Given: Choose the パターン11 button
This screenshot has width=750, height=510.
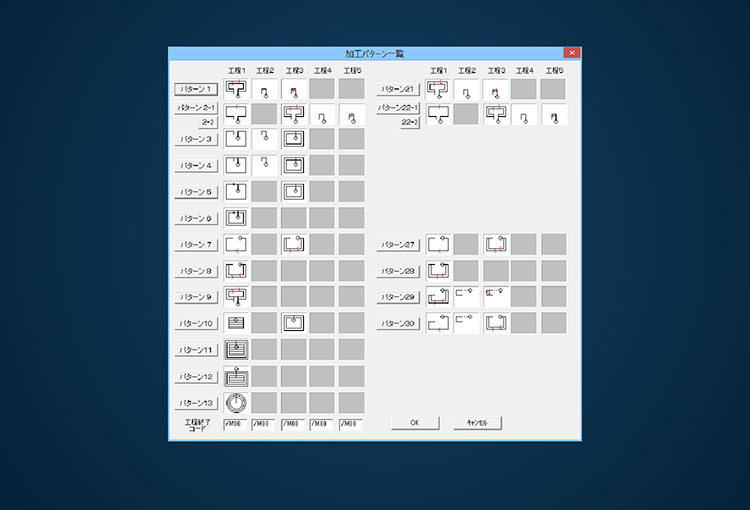Looking at the screenshot, I should (x=196, y=350).
